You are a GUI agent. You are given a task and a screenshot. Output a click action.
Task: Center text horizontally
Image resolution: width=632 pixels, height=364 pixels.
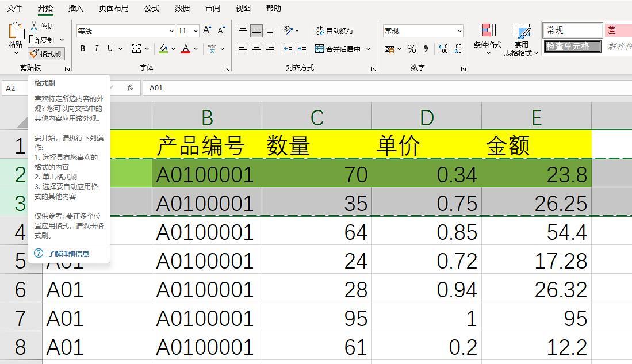click(256, 49)
